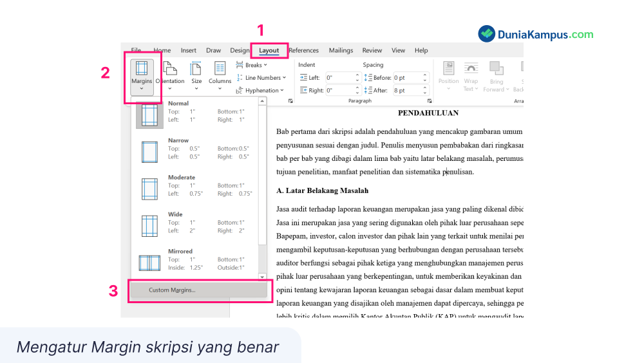Switch to the Draw tab
The height and width of the screenshot is (363, 644).
tap(214, 50)
